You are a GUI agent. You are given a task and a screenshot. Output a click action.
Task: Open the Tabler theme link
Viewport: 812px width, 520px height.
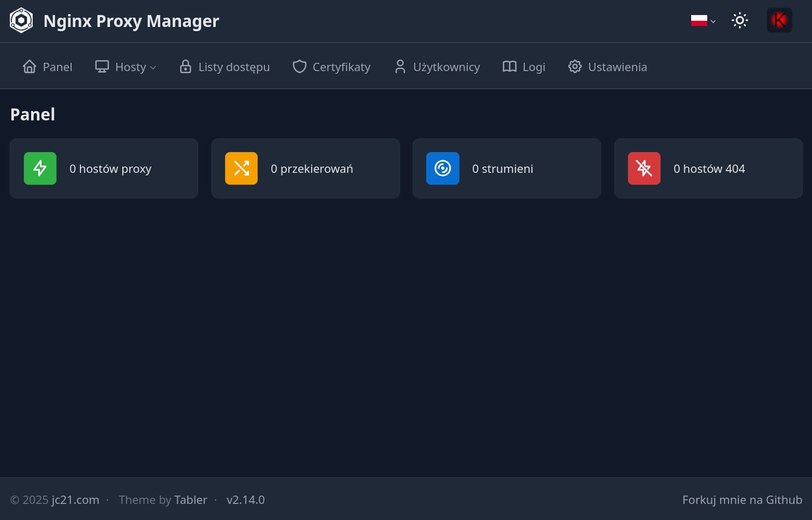click(x=191, y=500)
